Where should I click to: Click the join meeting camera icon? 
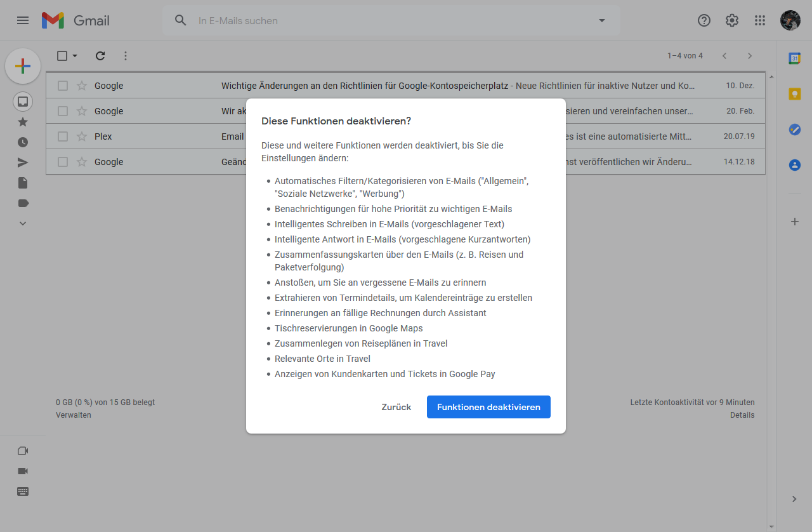[23, 471]
